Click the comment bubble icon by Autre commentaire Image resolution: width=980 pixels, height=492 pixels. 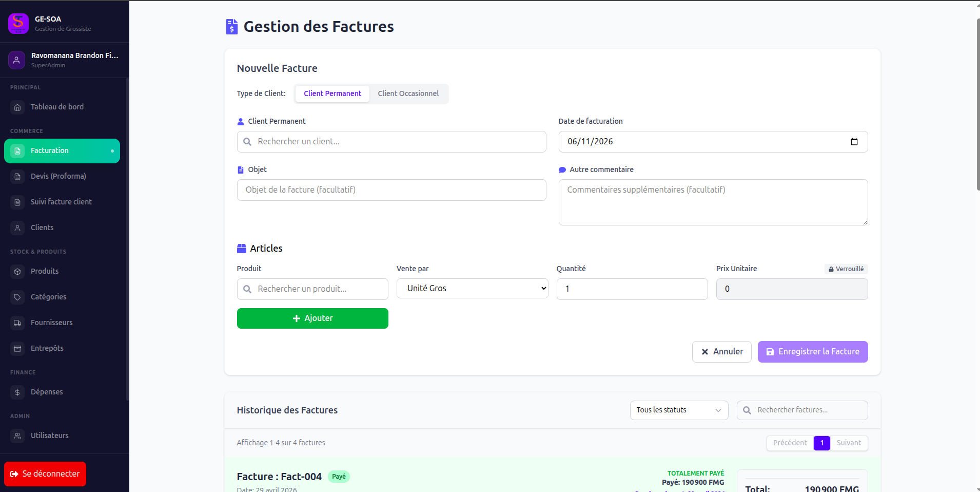point(562,170)
